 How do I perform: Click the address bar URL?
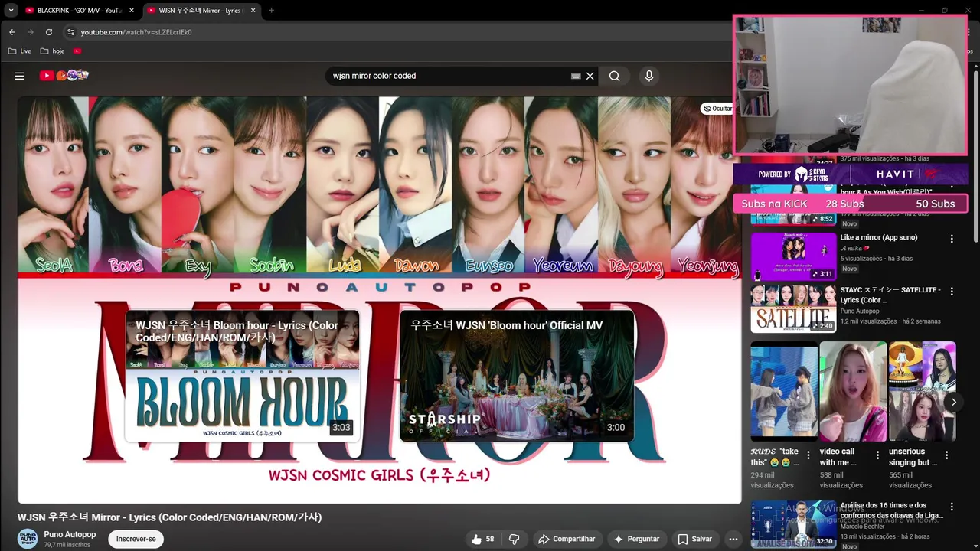coord(136,32)
